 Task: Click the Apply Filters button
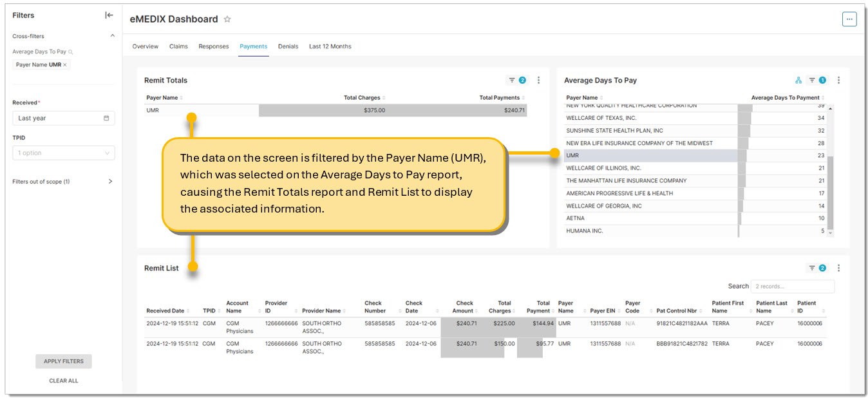click(64, 361)
